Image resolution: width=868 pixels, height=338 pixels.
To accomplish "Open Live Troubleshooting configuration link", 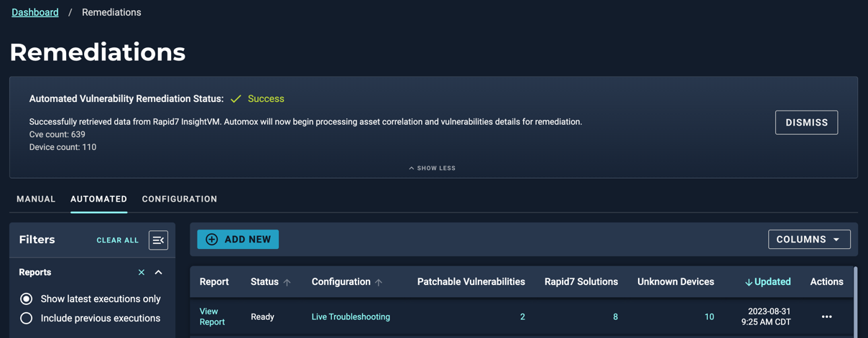I will [351, 316].
